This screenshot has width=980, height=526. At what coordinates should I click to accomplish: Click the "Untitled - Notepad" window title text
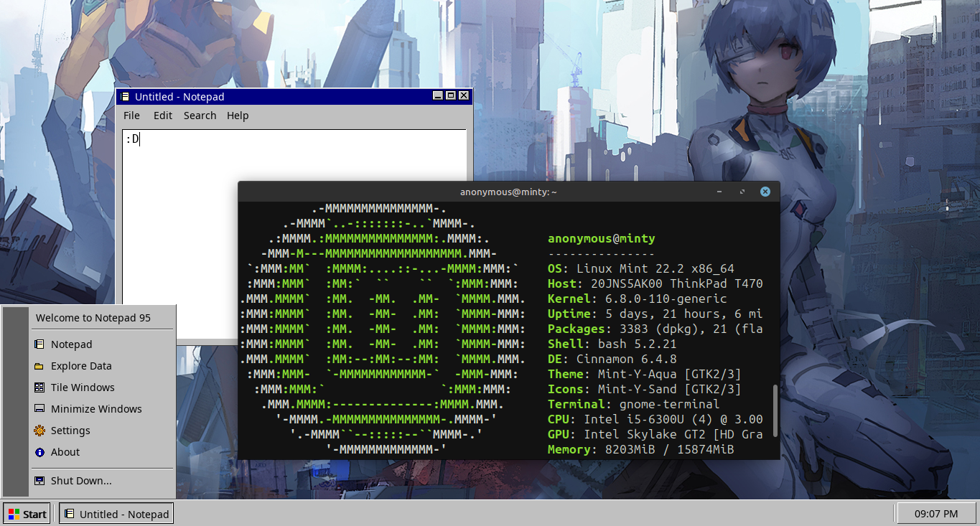pyautogui.click(x=179, y=97)
